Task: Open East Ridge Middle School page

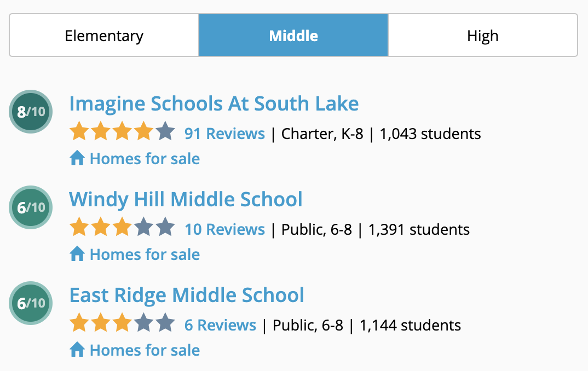Action: (x=187, y=295)
